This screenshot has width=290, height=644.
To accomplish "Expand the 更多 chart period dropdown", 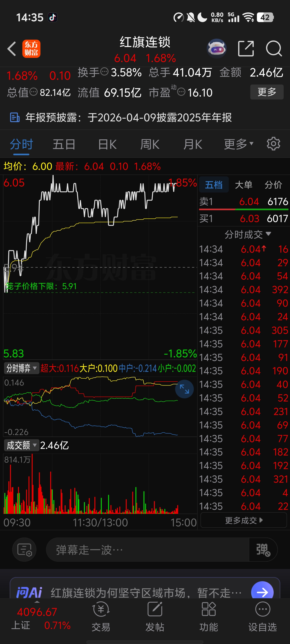I will (239, 144).
